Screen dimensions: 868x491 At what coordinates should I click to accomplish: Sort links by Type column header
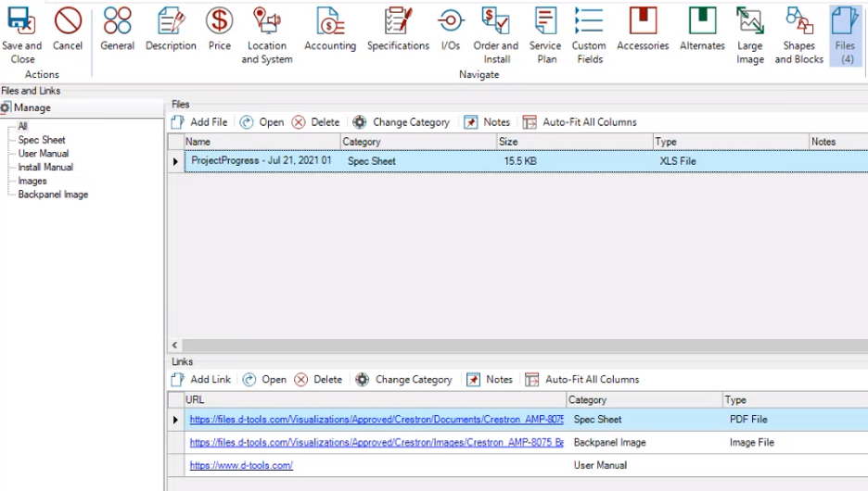coord(796,399)
